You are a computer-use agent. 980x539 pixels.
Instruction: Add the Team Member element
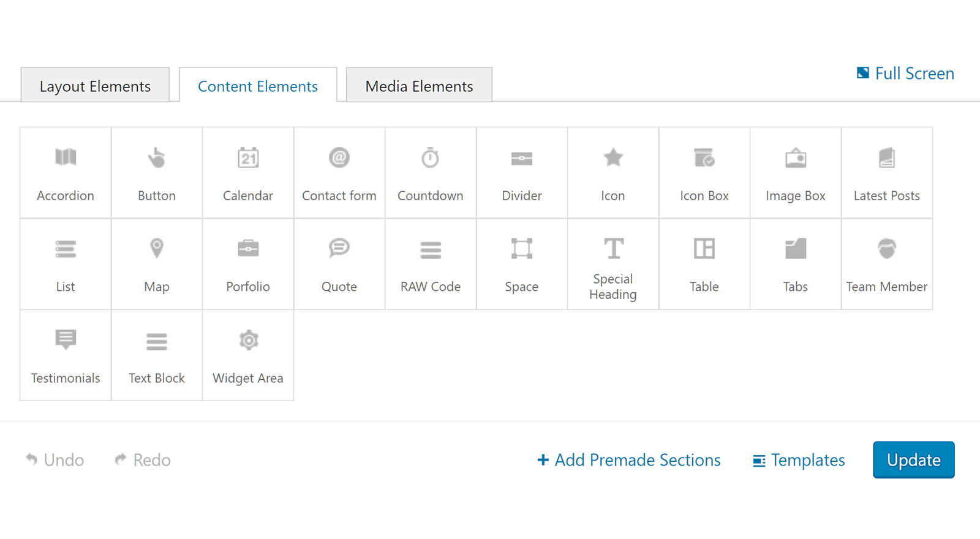[x=887, y=264]
